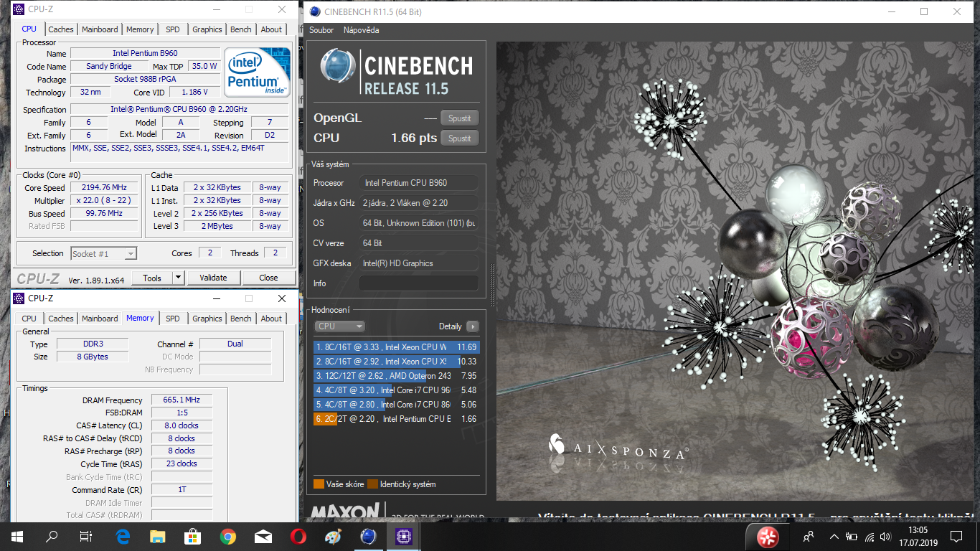
Task: Open Soubor menu in Cinebench
Action: coord(321,30)
